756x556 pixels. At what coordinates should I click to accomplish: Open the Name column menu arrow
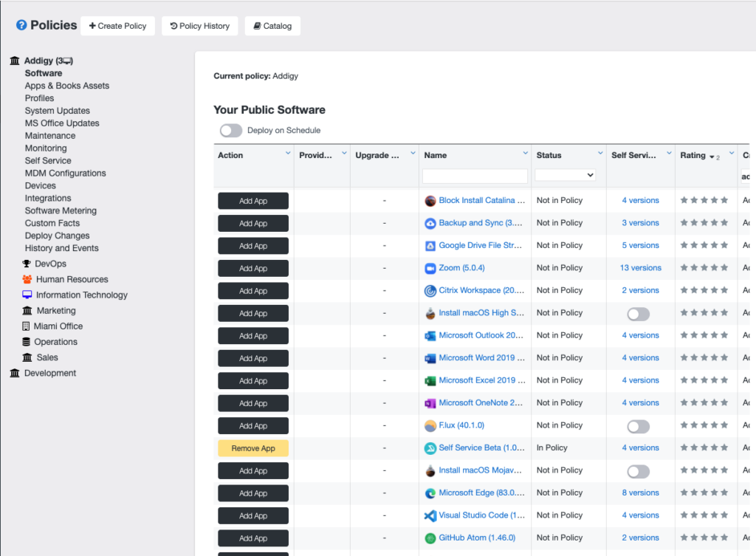(526, 154)
